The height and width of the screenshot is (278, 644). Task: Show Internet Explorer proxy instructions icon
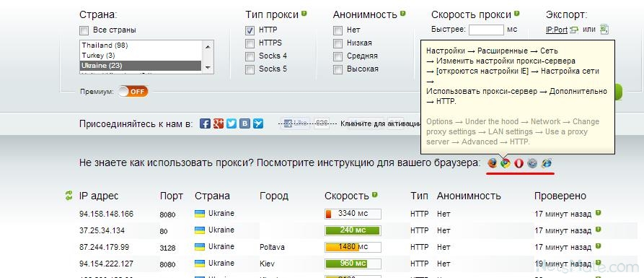coord(546,163)
